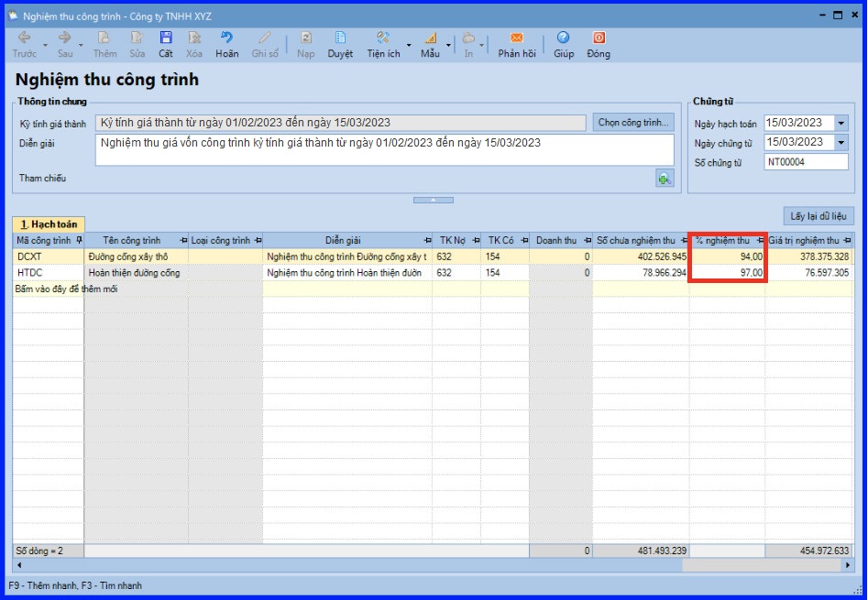Pin the Tên công trình column
The width and height of the screenshot is (868, 600).
[184, 241]
